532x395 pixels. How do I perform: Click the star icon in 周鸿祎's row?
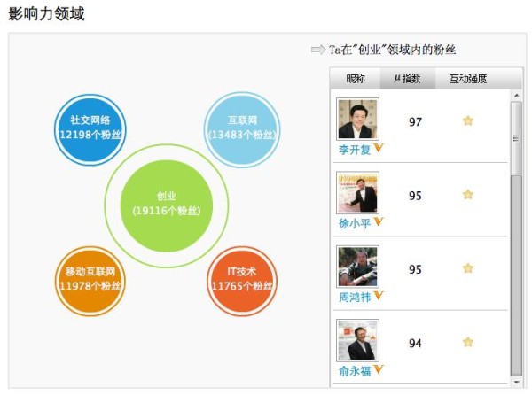468,268
